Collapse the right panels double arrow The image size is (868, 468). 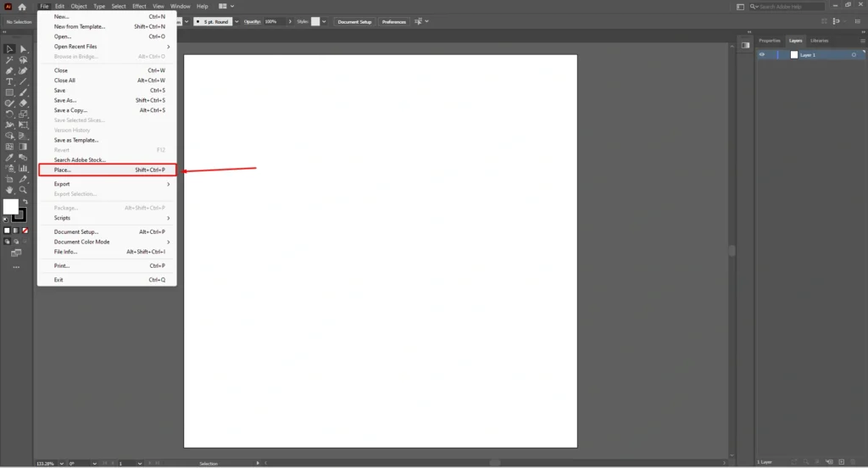862,32
